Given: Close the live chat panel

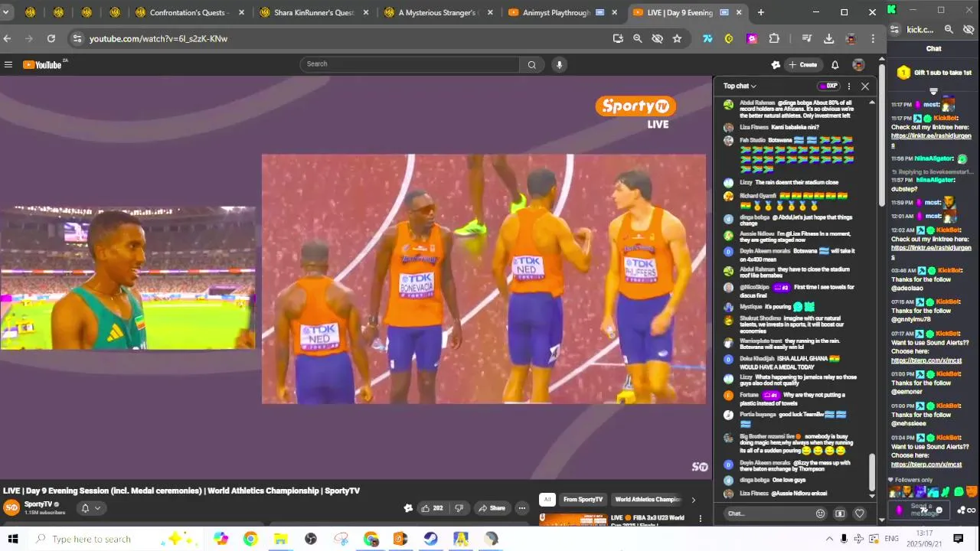Looking at the screenshot, I should [x=865, y=86].
